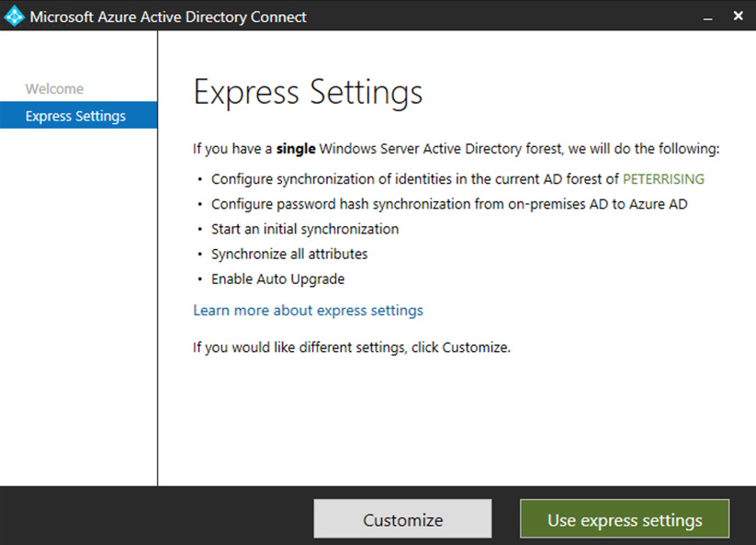The height and width of the screenshot is (545, 756).
Task: Click the Synchronize all attributes item
Action: 289,254
